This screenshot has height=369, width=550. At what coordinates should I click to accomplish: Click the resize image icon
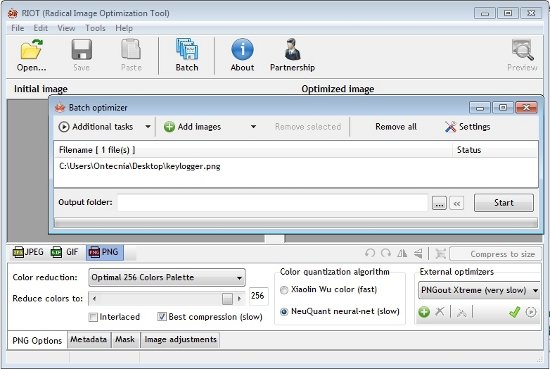[440, 253]
